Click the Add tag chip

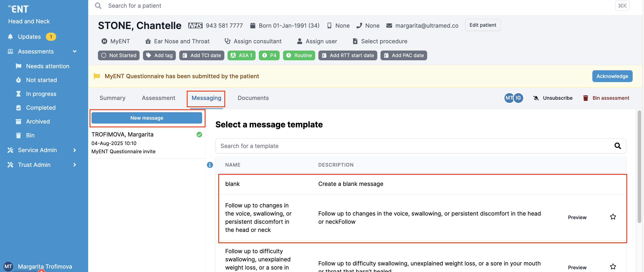pos(159,56)
